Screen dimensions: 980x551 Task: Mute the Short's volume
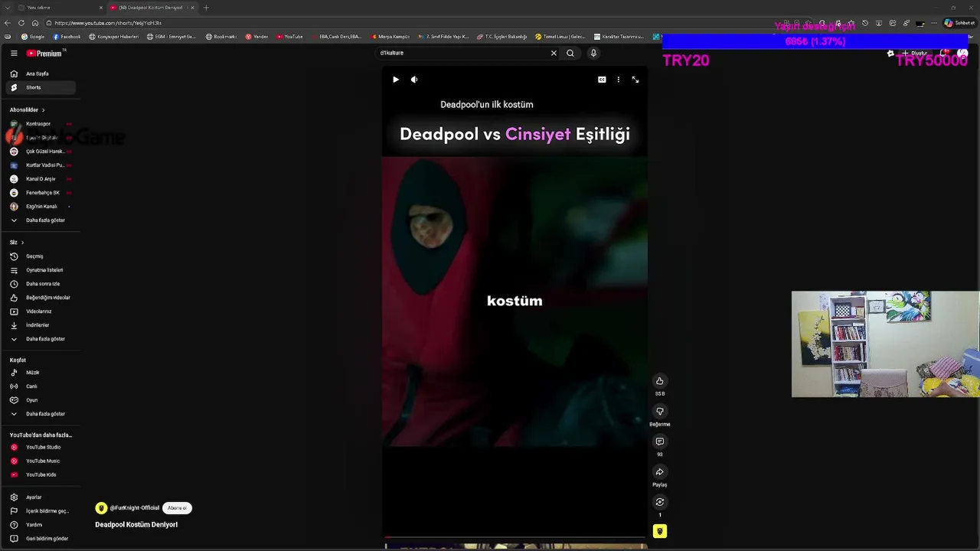click(414, 80)
